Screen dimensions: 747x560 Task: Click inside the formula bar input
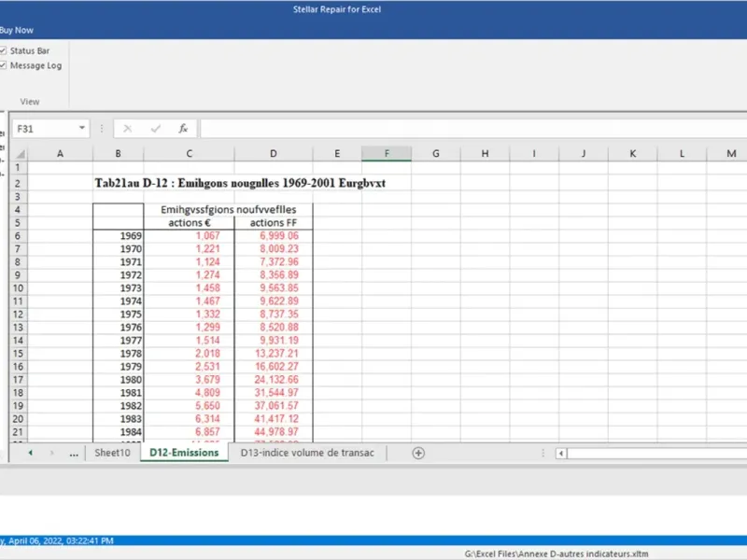tap(473, 129)
